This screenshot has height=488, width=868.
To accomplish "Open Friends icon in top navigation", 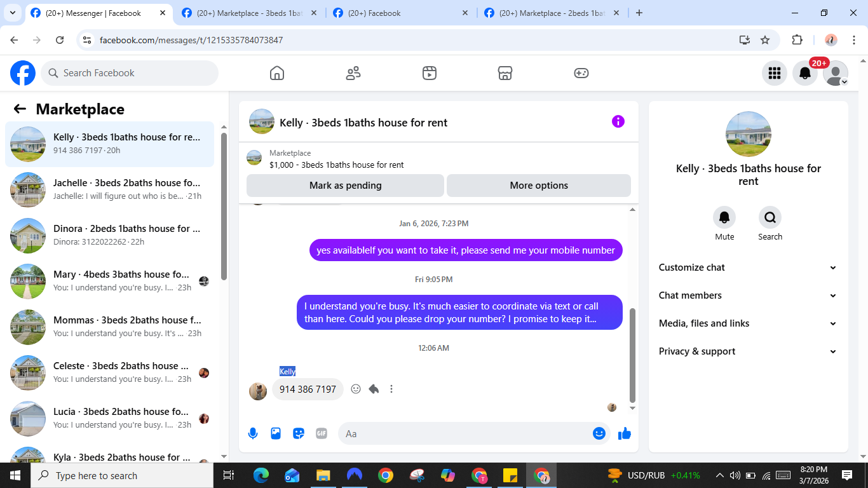I will (x=353, y=73).
